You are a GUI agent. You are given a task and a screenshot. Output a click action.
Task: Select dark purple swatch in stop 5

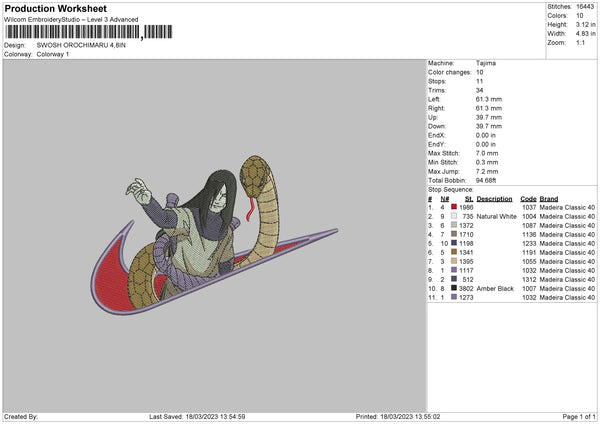[454, 243]
